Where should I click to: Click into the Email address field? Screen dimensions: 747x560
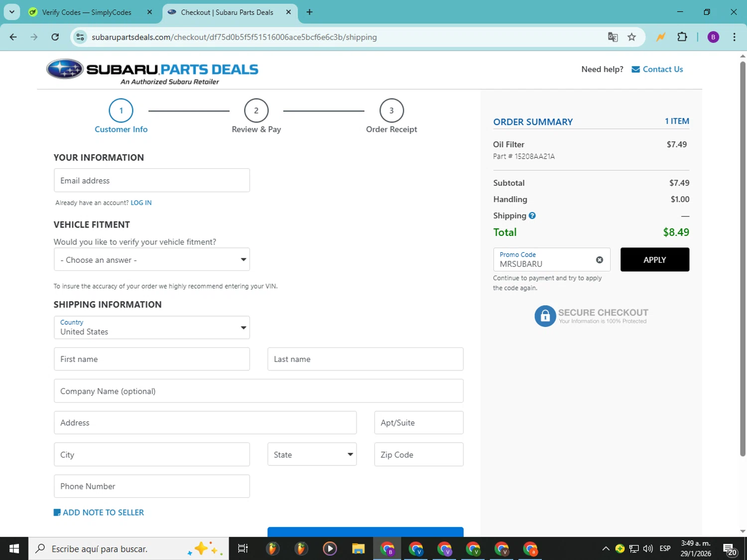(x=152, y=180)
